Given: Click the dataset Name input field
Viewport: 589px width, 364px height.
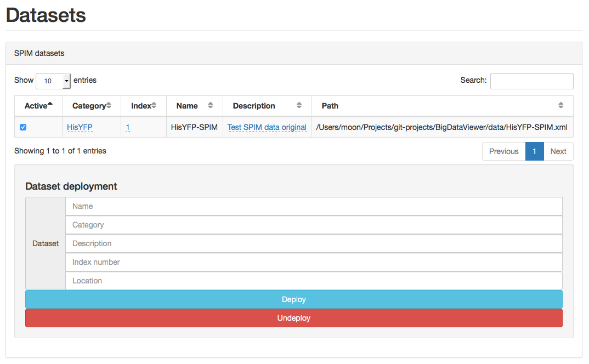Looking at the screenshot, I should (314, 206).
